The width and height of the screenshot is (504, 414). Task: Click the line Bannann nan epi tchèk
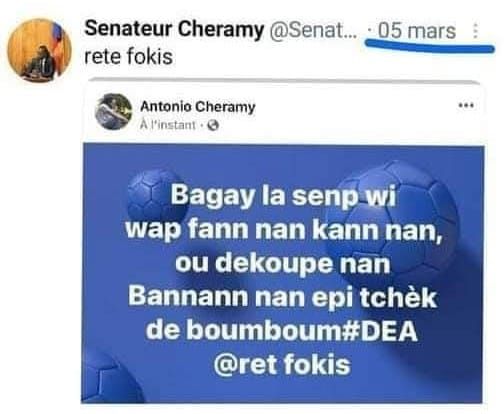click(x=282, y=297)
